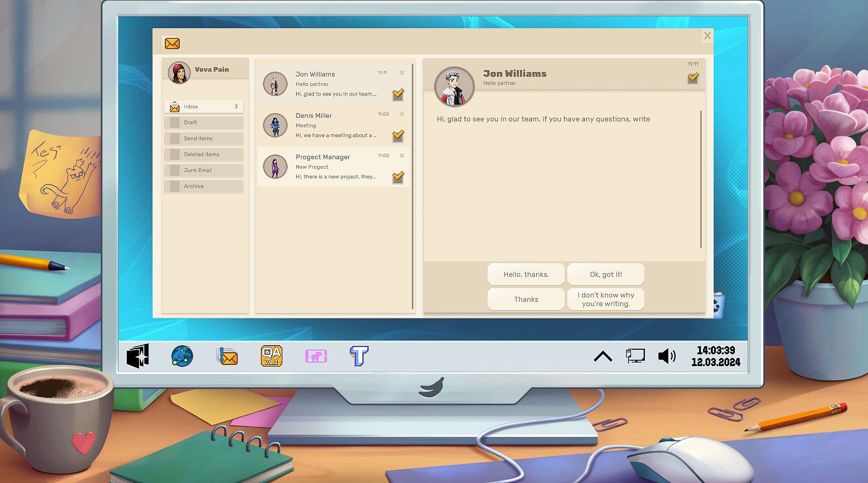Reply with "Hello, thanks."
Screen dimensions: 868x483
(x=526, y=274)
